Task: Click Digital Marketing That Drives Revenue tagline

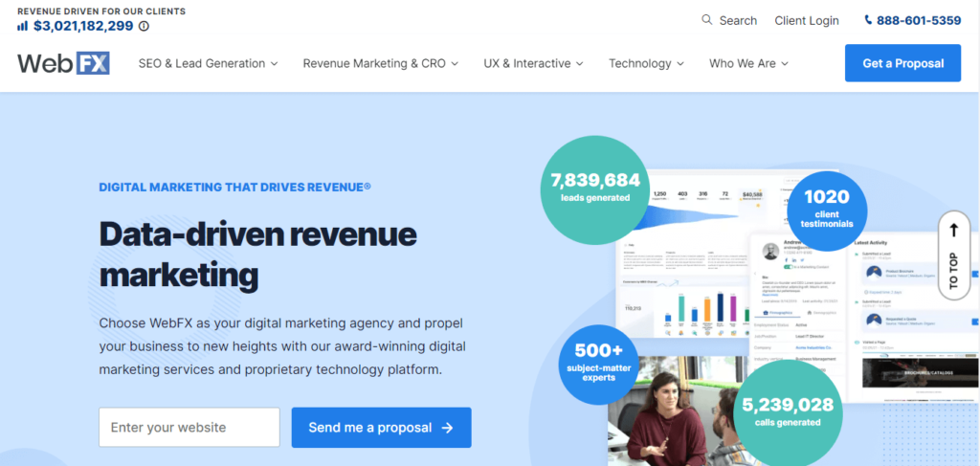Action: coord(235,187)
